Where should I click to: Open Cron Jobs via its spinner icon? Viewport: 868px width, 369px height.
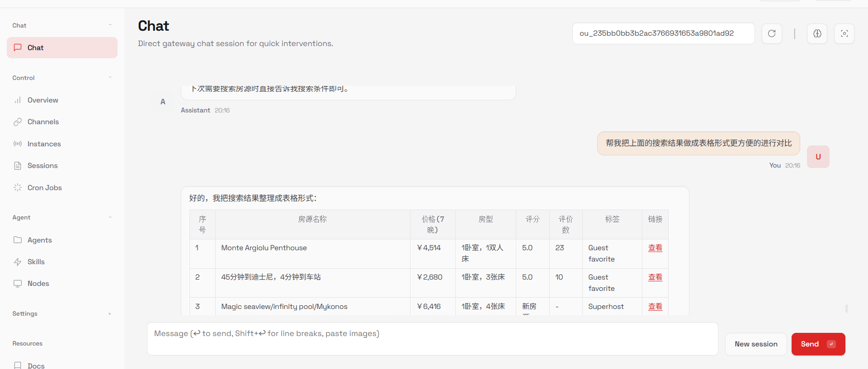18,188
